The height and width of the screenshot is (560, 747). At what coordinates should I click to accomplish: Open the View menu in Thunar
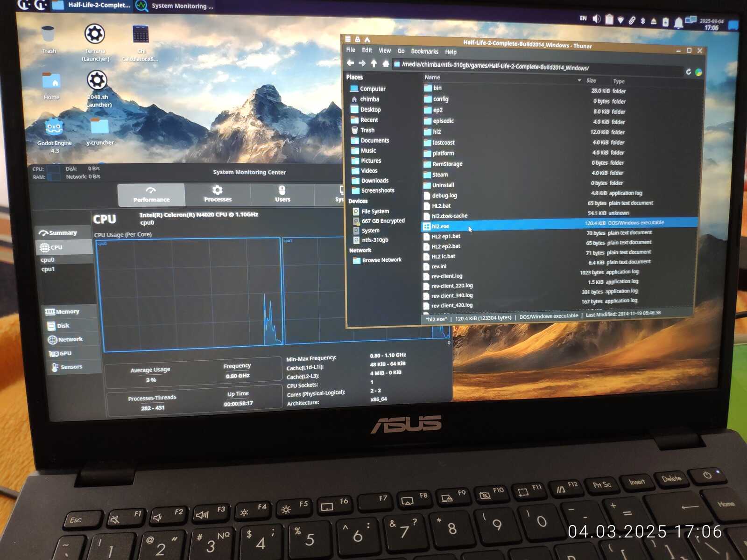[x=385, y=50]
